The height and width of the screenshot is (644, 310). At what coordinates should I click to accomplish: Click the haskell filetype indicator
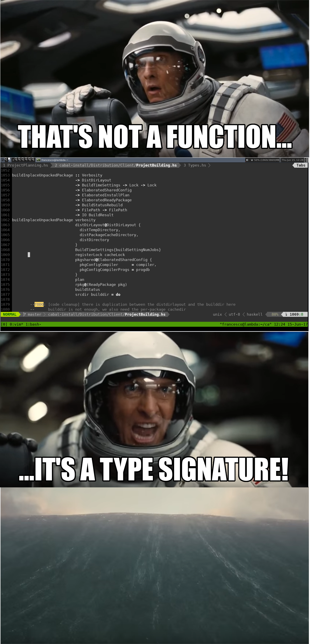254,314
